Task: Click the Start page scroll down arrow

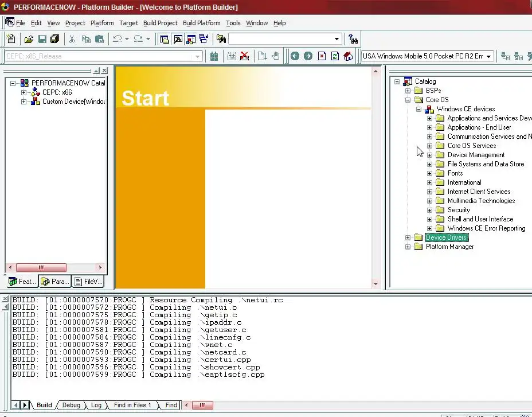Action: [375, 283]
